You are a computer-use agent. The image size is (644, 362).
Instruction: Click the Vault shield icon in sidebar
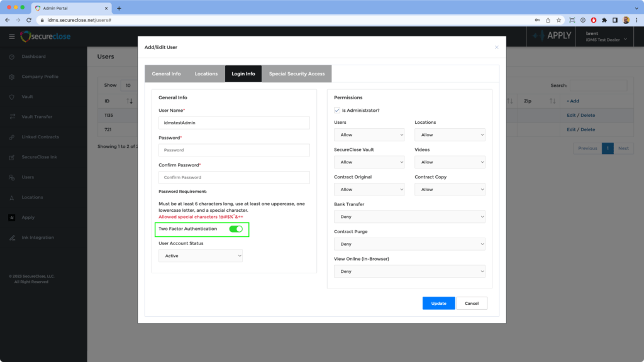[12, 97]
